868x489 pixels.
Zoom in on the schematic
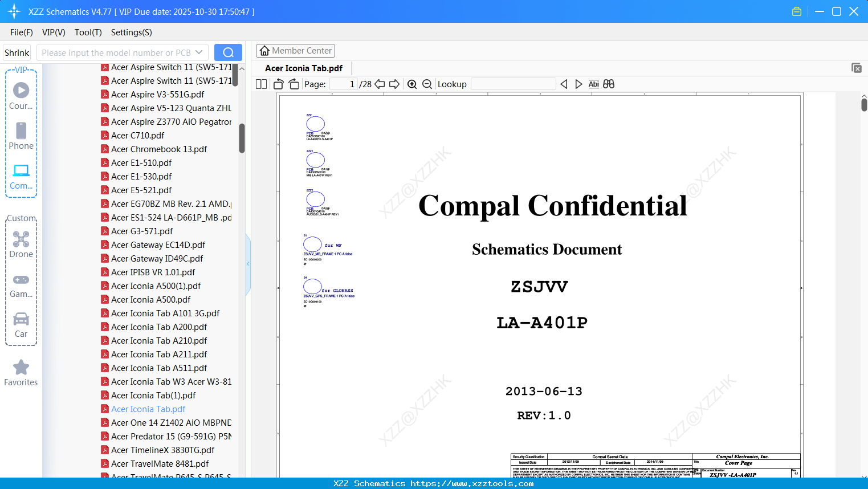tap(412, 84)
